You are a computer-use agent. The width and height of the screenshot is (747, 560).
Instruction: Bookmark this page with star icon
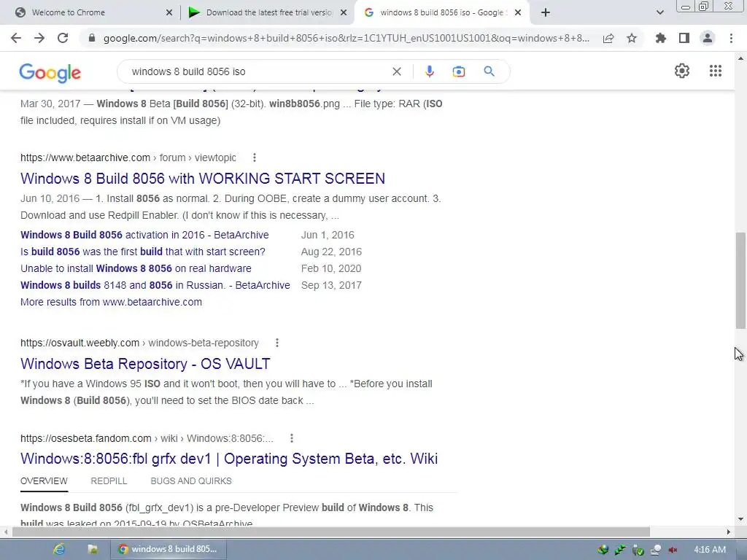click(x=632, y=38)
